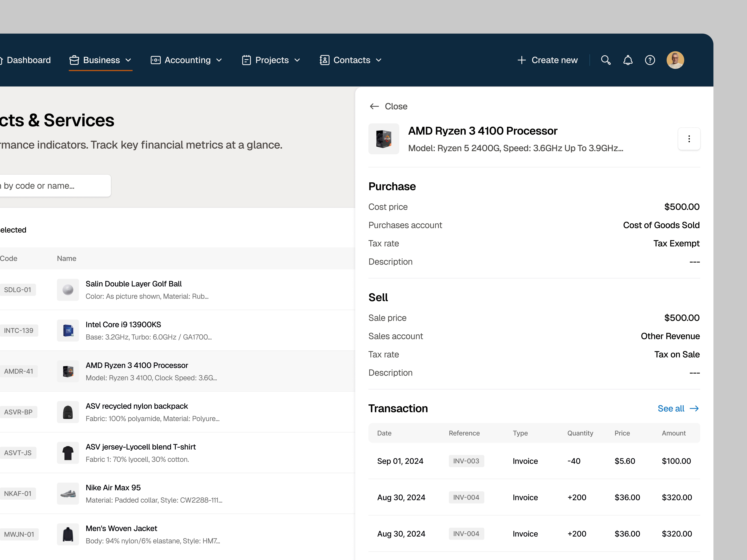Click the AMD Ryzen thumbnail in the list
Image resolution: width=747 pixels, height=560 pixels.
click(68, 371)
